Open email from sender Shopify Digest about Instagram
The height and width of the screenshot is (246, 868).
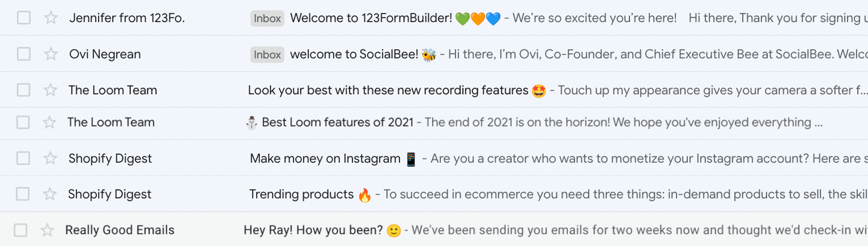(x=325, y=159)
